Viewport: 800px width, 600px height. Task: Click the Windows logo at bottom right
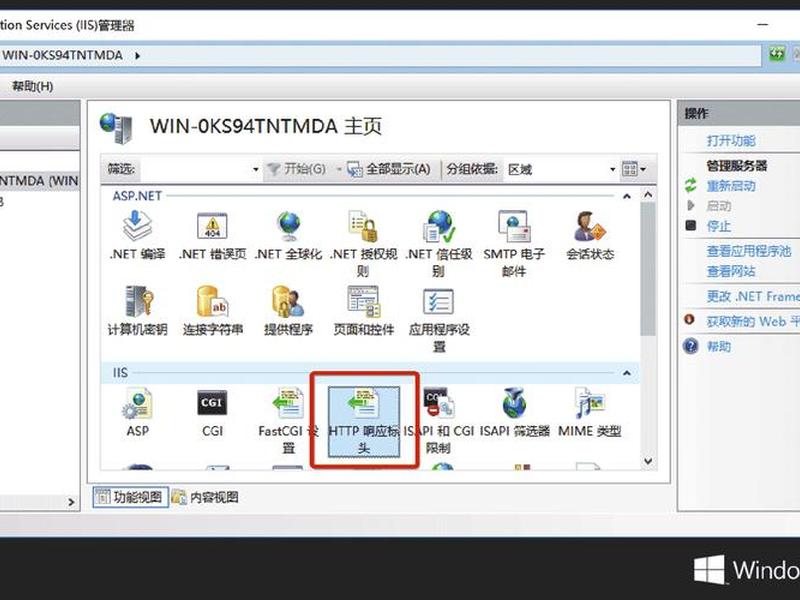(x=709, y=569)
